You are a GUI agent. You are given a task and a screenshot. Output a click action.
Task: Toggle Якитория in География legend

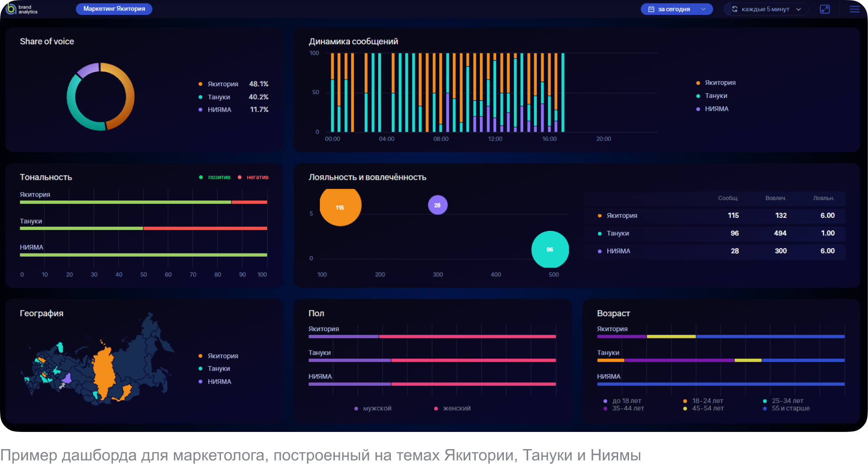tap(218, 356)
